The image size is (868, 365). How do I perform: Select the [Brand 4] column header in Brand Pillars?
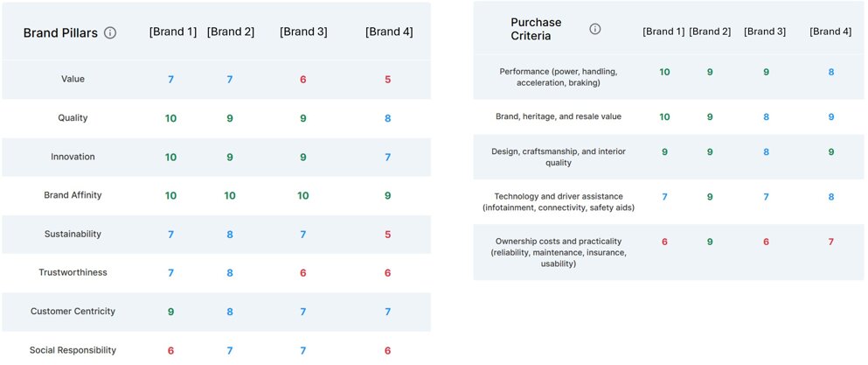pos(388,32)
